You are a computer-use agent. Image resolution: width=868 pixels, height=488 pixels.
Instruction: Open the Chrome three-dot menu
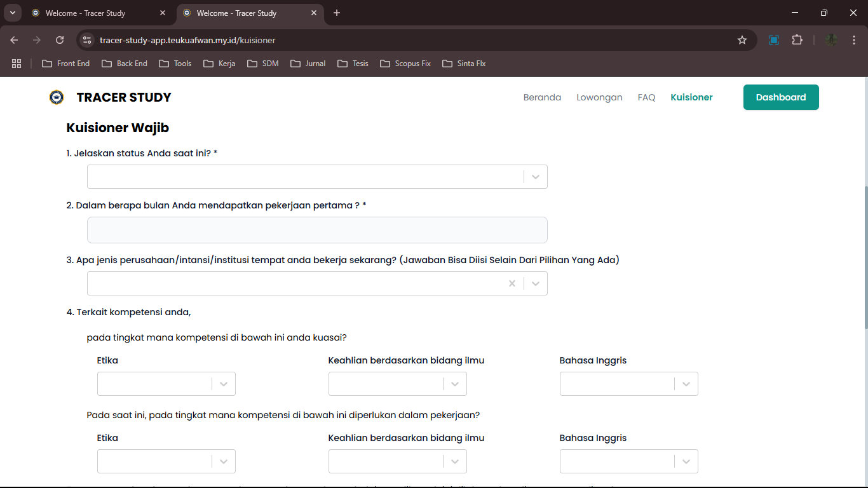(x=854, y=40)
